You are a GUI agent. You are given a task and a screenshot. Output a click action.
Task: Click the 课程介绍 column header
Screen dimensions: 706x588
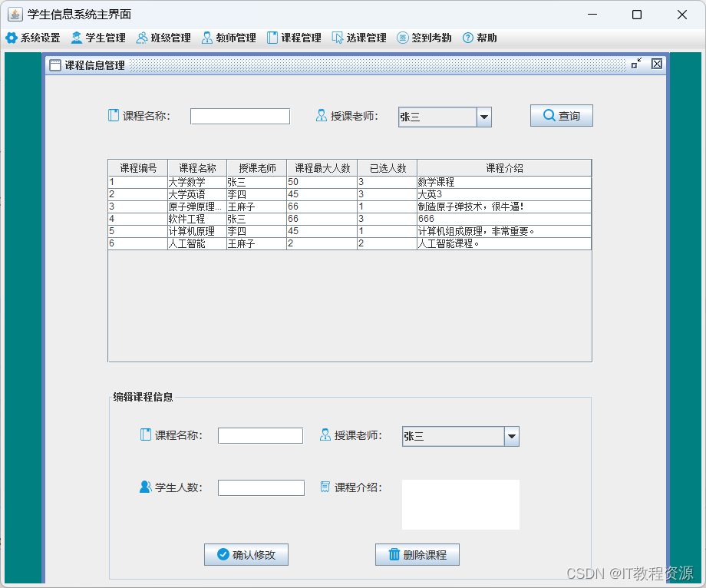point(504,168)
